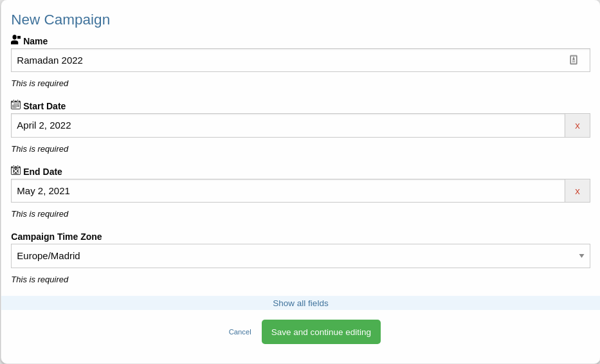
Task: Focus the Name field containing Ramadan 2022
Action: (300, 60)
